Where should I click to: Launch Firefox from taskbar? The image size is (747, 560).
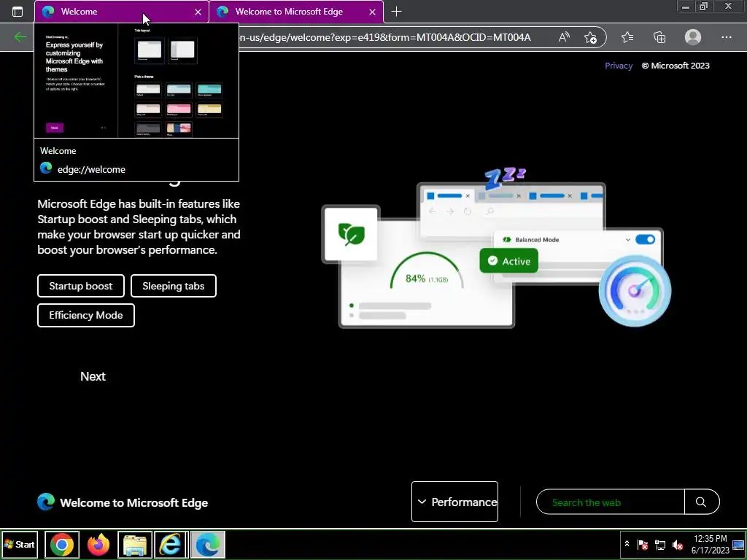coord(98,544)
